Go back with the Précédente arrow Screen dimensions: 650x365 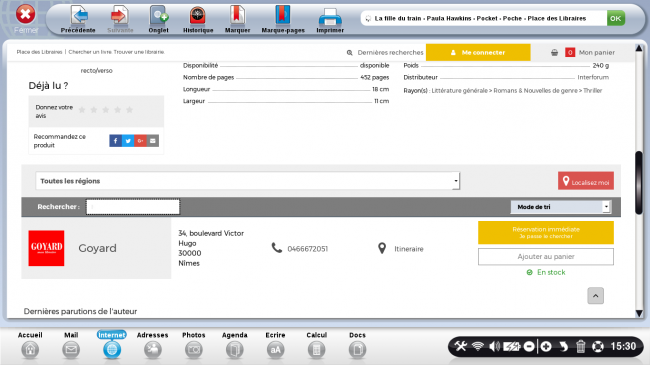click(78, 19)
